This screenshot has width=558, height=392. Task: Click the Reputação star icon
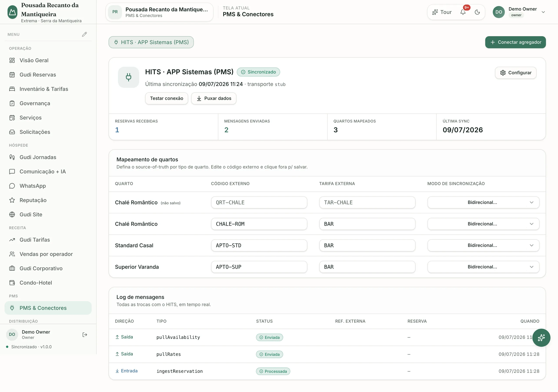[12, 200]
